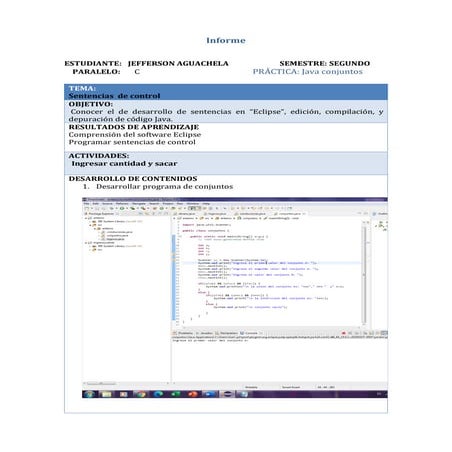Open the Search menu
The height and width of the screenshot is (452, 452).
pos(154,204)
